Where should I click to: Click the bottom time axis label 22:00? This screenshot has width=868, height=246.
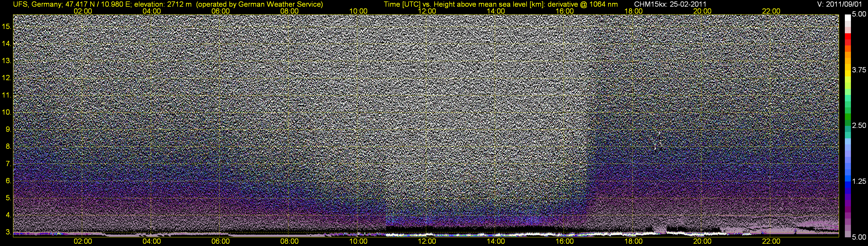click(771, 241)
